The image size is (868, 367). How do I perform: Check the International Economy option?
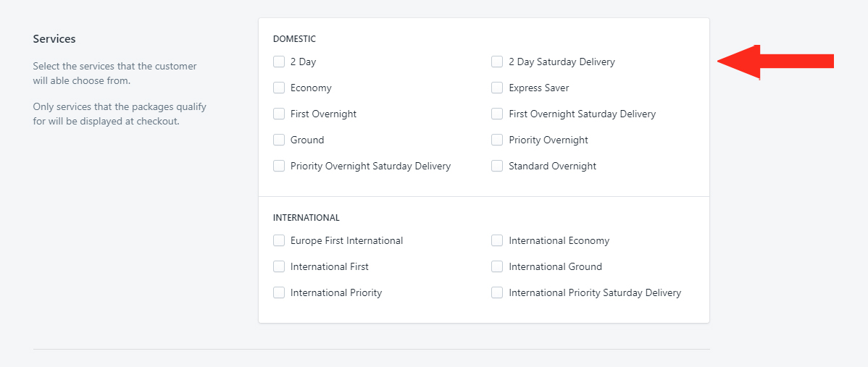(x=497, y=240)
